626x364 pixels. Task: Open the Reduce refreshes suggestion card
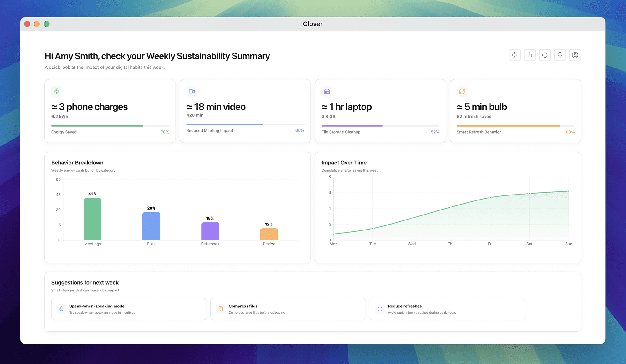tap(447, 309)
